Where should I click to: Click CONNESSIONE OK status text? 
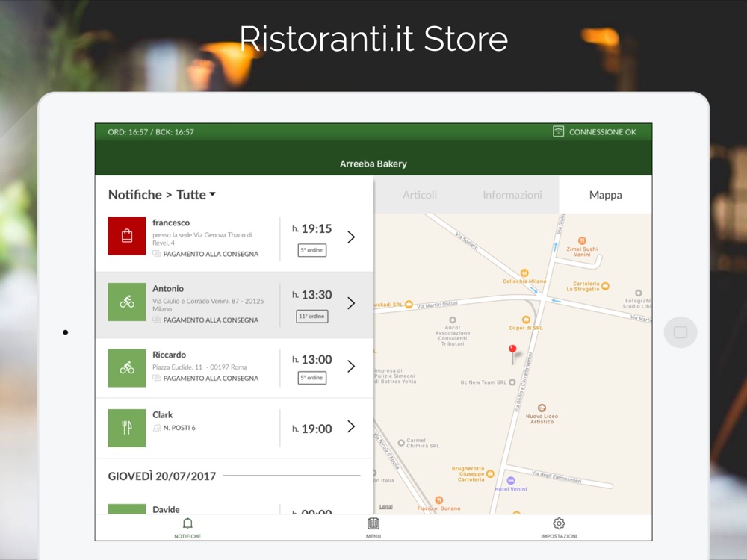[603, 132]
